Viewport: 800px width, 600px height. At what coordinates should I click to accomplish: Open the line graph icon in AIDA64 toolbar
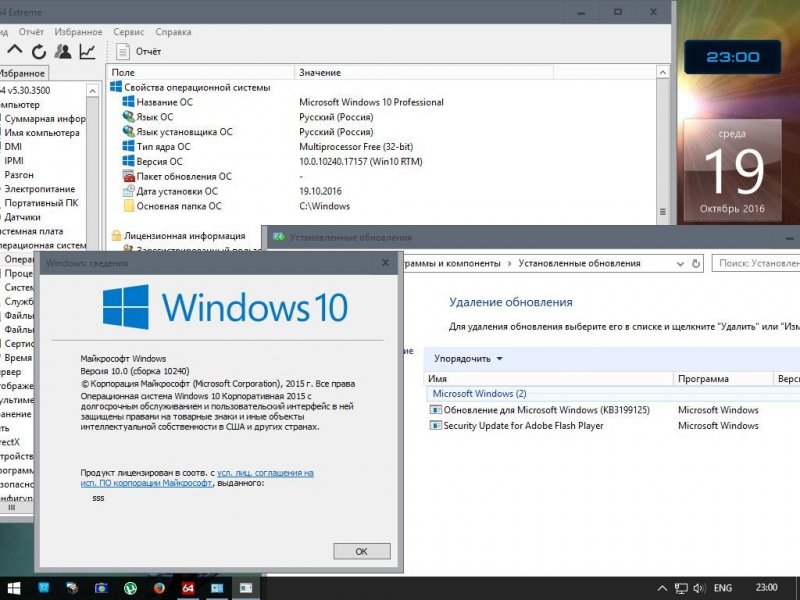pyautogui.click(x=87, y=52)
